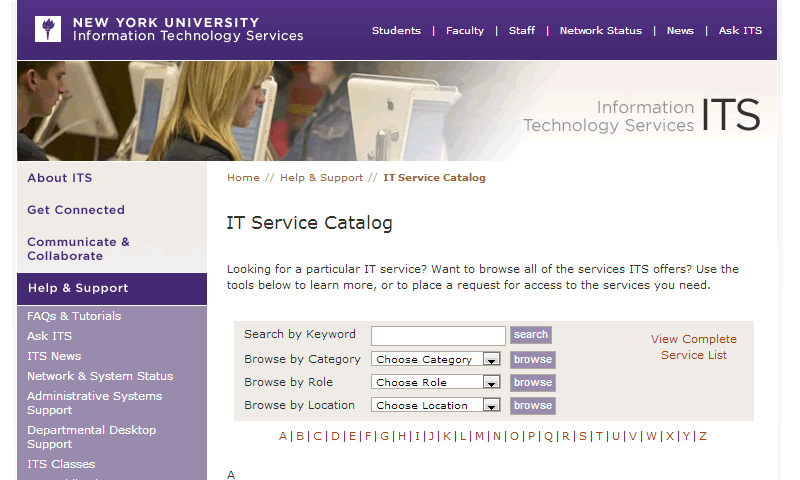Click browse button for Browse by Role

coord(533,383)
